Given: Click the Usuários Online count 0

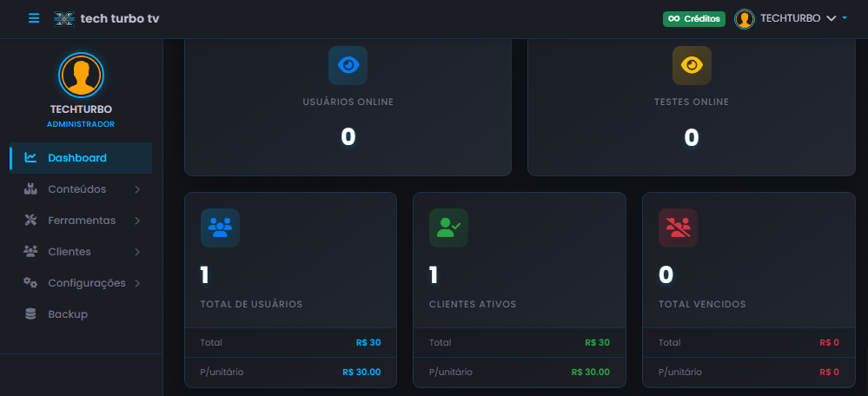Looking at the screenshot, I should pyautogui.click(x=348, y=137).
